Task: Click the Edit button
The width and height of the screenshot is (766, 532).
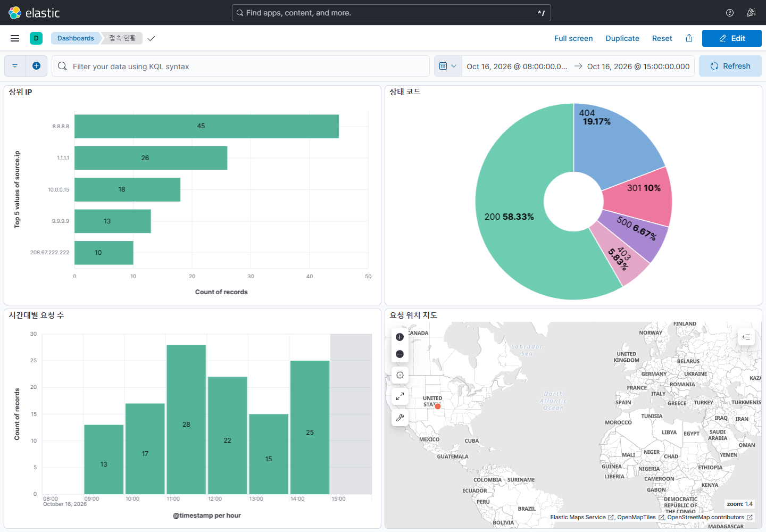Action: [x=732, y=38]
